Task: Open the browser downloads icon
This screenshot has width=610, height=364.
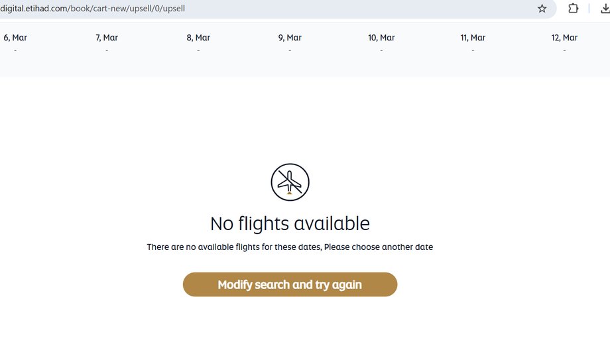Action: (x=603, y=9)
